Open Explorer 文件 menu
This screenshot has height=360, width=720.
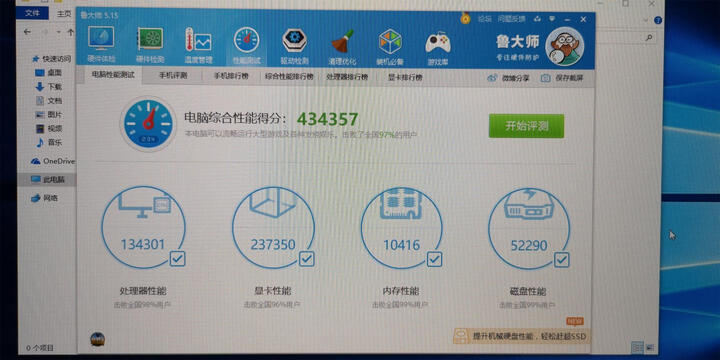point(32,13)
